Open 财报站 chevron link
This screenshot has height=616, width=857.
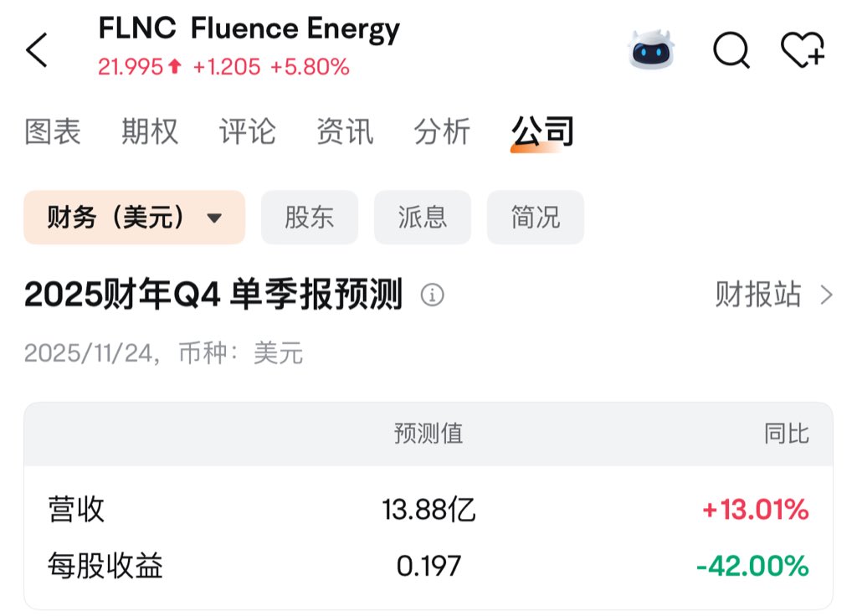click(773, 295)
